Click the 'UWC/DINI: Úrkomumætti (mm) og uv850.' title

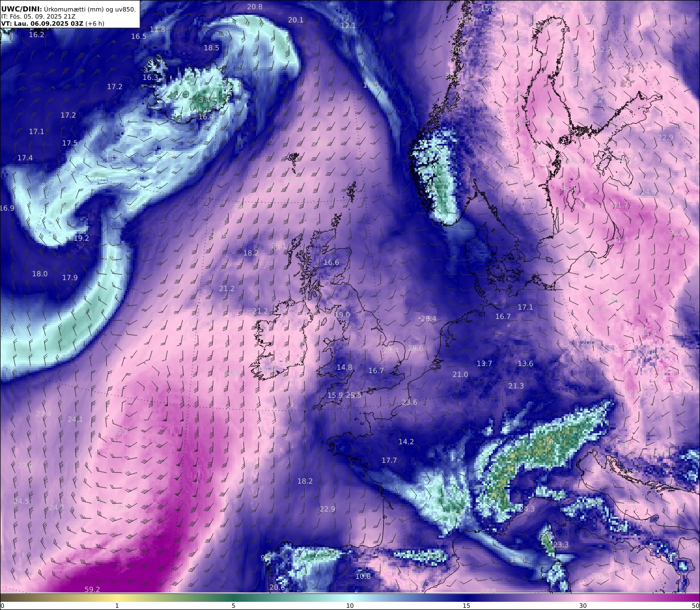pos(68,9)
